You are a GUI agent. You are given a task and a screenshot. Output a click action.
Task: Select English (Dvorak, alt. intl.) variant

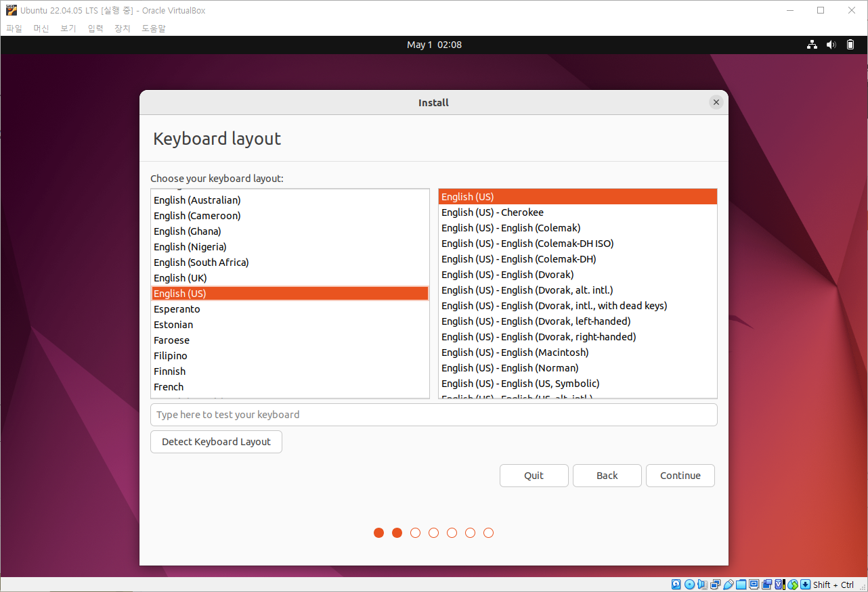tap(578, 290)
